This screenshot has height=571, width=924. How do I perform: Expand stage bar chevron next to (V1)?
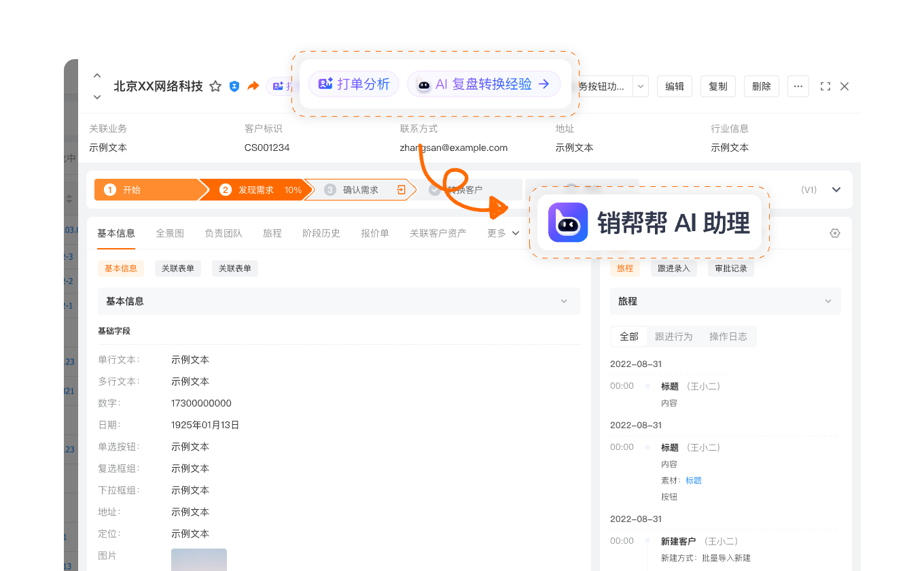[x=836, y=190]
